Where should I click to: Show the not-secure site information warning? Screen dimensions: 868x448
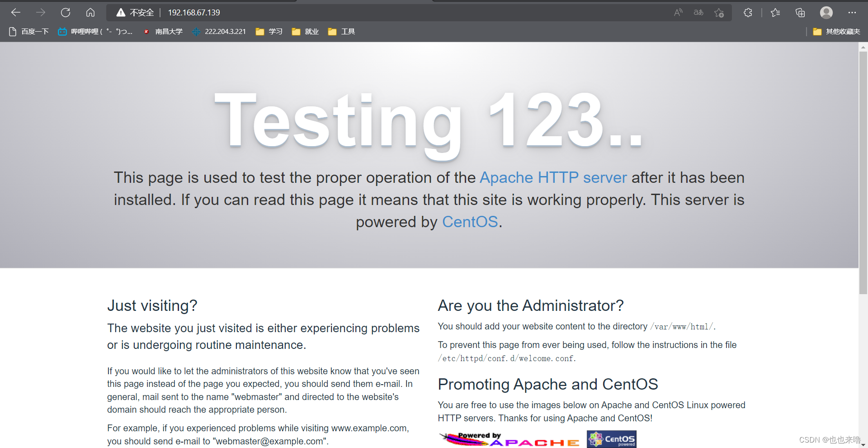135,13
